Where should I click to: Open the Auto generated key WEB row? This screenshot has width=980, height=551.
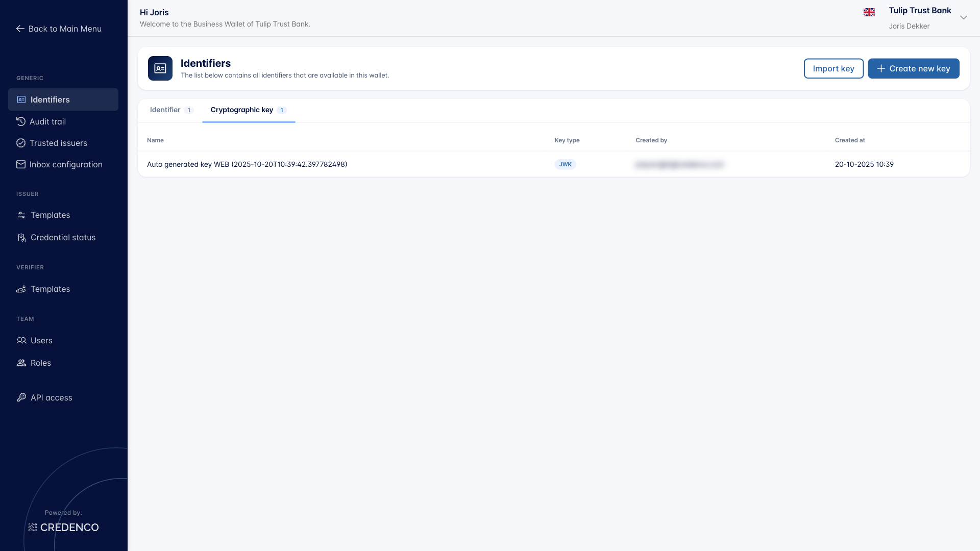click(553, 164)
